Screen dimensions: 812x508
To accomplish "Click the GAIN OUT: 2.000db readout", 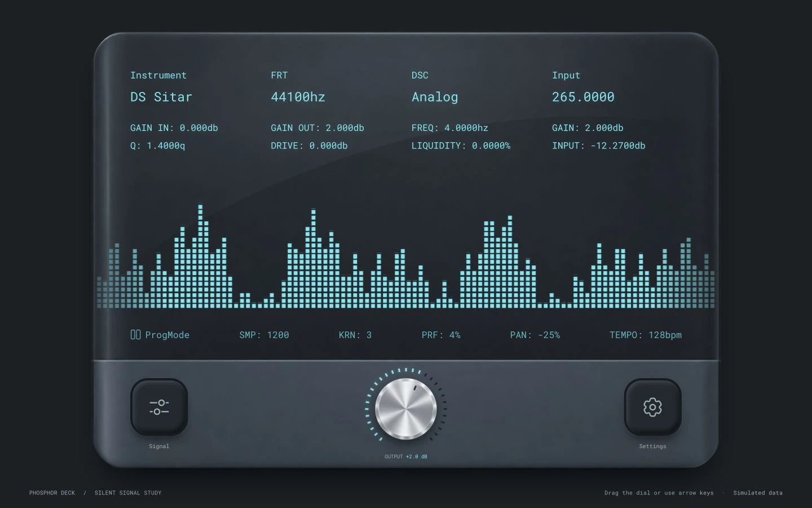I will pyautogui.click(x=317, y=128).
